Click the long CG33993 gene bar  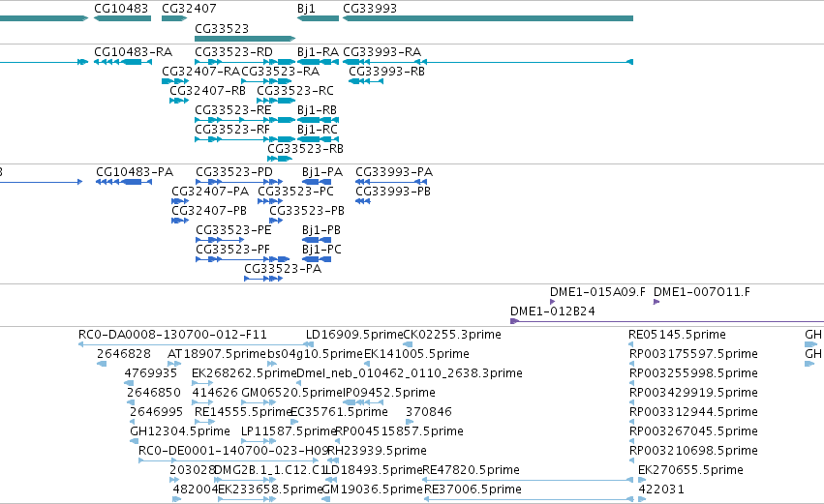(488, 18)
